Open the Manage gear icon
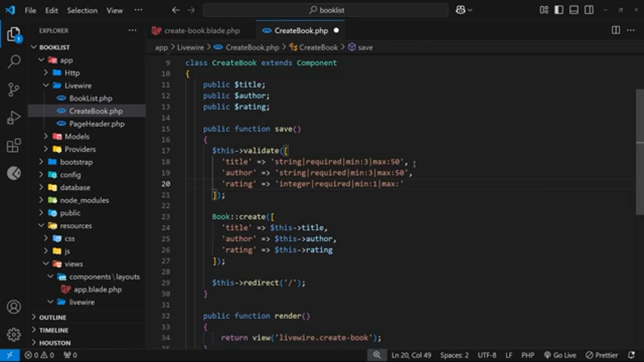This screenshot has height=362, width=644. pos(14,334)
